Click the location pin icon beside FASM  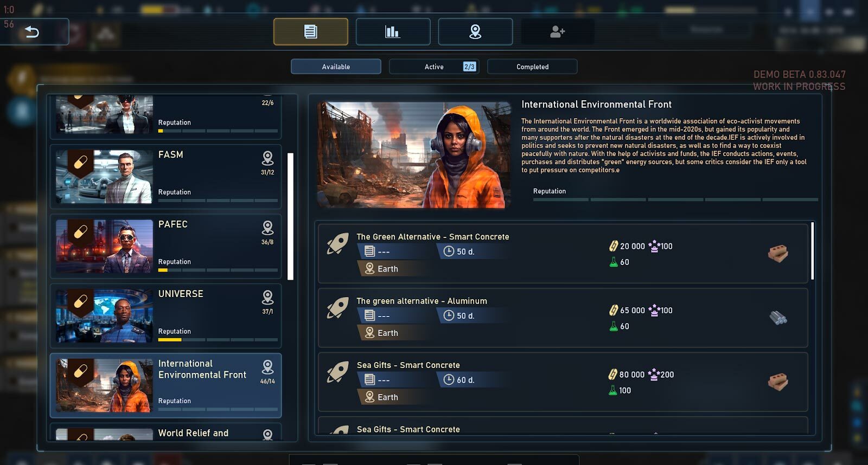pos(267,158)
